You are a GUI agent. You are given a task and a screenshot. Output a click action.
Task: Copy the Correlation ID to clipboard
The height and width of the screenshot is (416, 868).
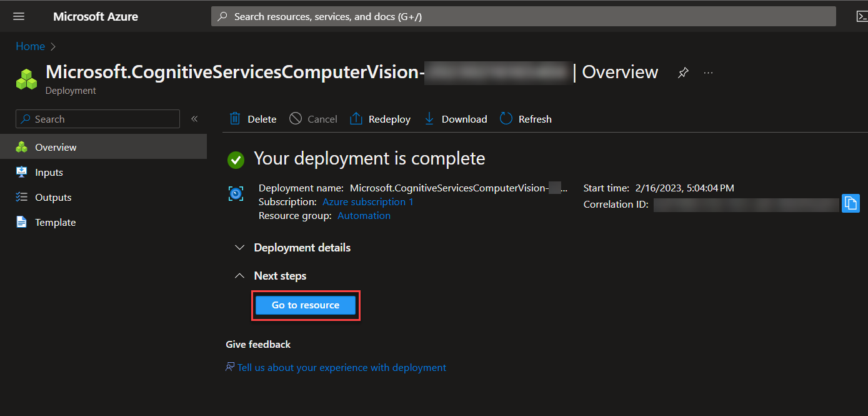pyautogui.click(x=851, y=203)
